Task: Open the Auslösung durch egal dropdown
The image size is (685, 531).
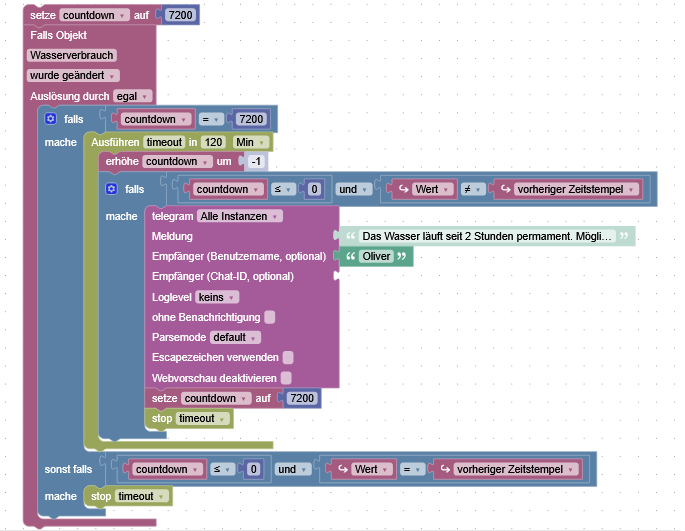Action: (133, 96)
